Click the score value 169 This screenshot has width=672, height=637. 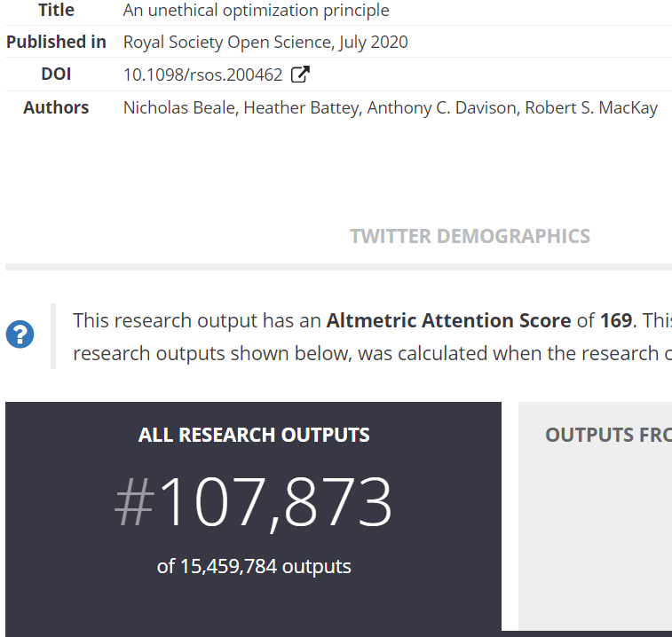pyautogui.click(x=616, y=320)
